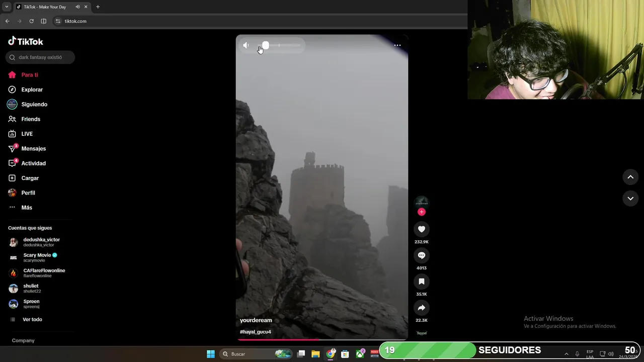Viewport: 644px width, 362px height.
Task: Click the microphone tray icon
Action: [x=577, y=354]
